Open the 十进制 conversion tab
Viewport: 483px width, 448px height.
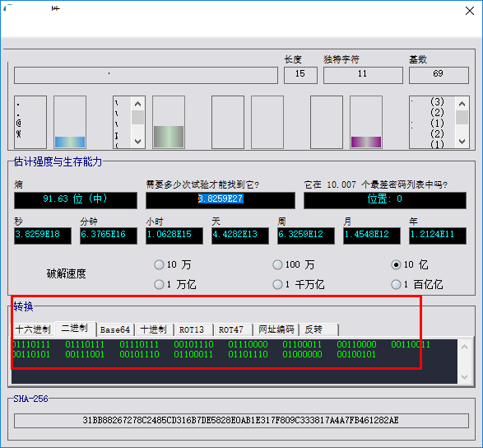coord(154,329)
